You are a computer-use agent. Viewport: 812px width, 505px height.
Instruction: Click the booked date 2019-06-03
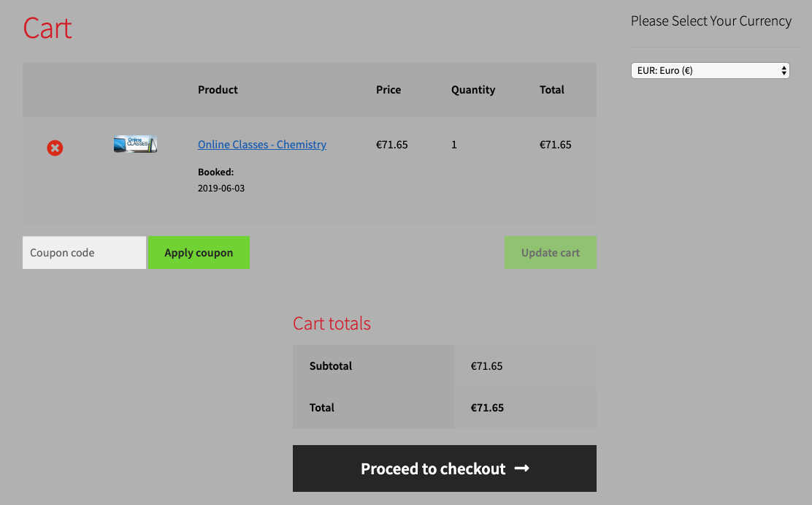coord(221,189)
